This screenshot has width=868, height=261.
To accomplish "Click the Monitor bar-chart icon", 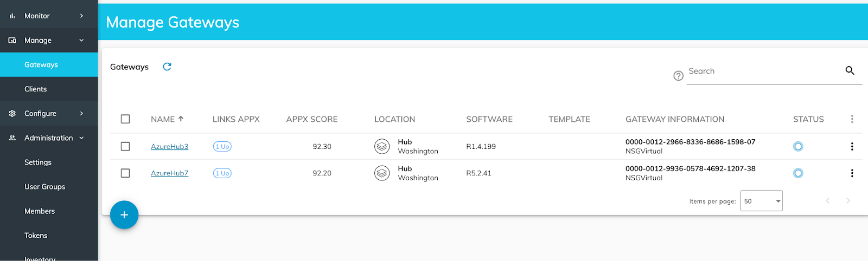I will pyautogui.click(x=12, y=16).
